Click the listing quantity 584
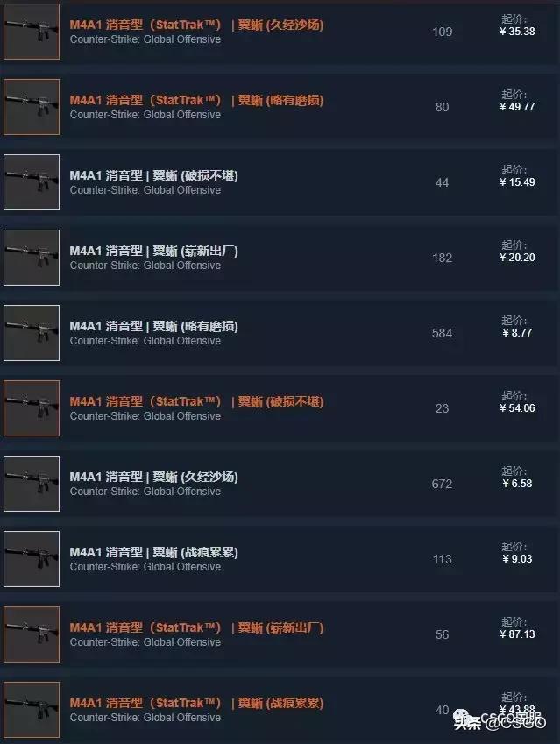560x744 pixels. [x=442, y=333]
